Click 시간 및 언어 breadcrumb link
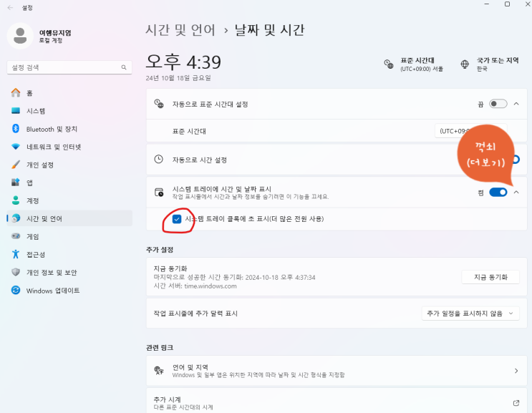The height and width of the screenshot is (413, 532). click(x=180, y=30)
